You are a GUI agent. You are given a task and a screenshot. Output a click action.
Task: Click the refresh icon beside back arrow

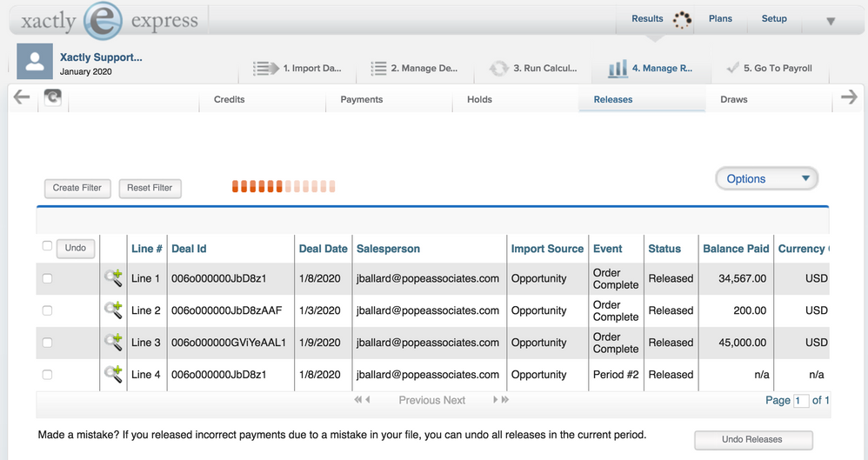click(x=52, y=98)
